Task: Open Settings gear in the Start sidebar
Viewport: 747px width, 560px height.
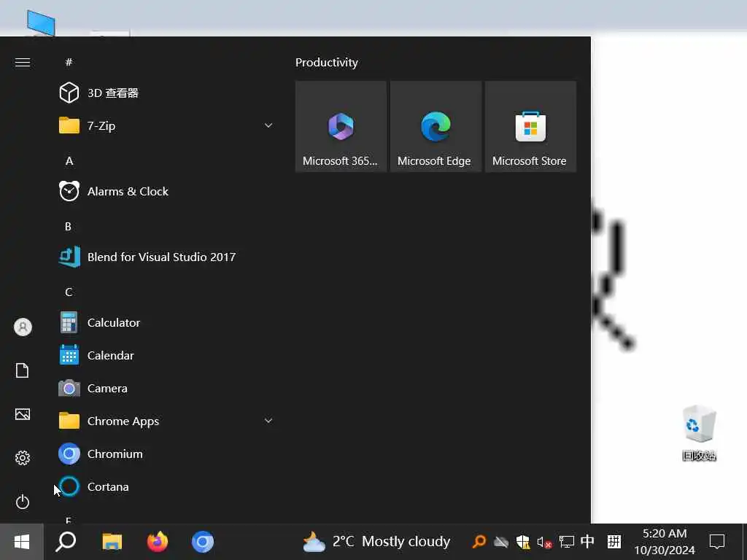Action: pos(23,458)
